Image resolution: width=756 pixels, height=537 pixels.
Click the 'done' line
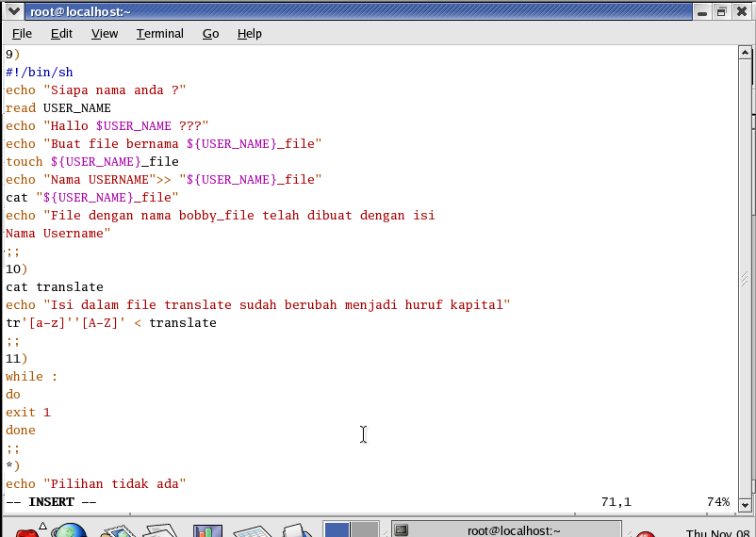point(21,430)
